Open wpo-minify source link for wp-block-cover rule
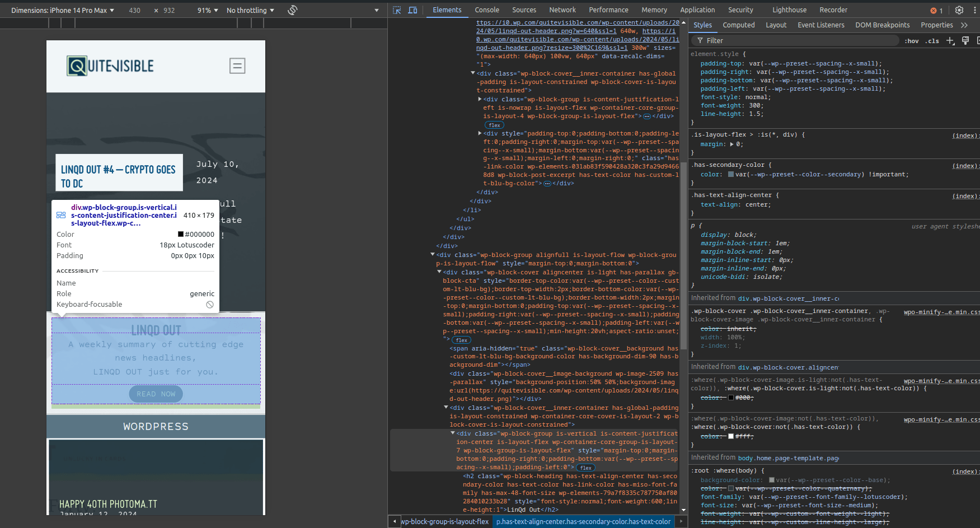Viewport: 980px width, 528px height. pos(941,312)
